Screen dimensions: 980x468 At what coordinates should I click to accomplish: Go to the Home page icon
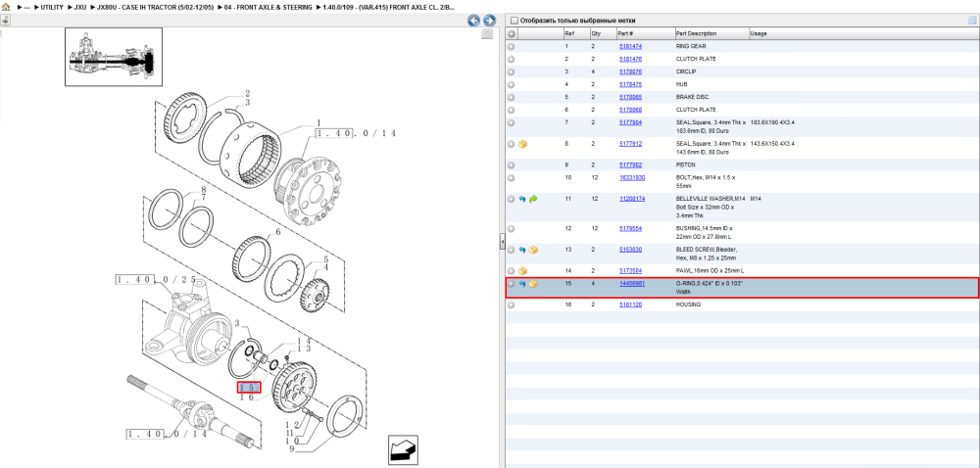[x=6, y=7]
